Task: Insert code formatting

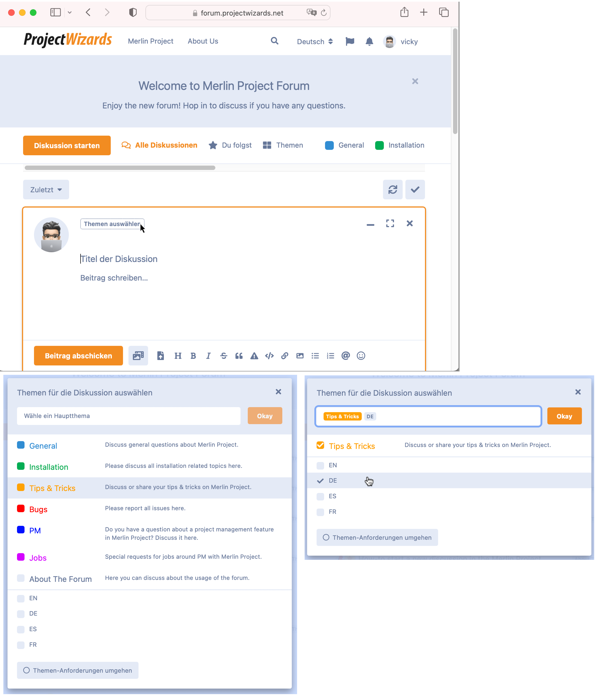Action: (x=269, y=356)
